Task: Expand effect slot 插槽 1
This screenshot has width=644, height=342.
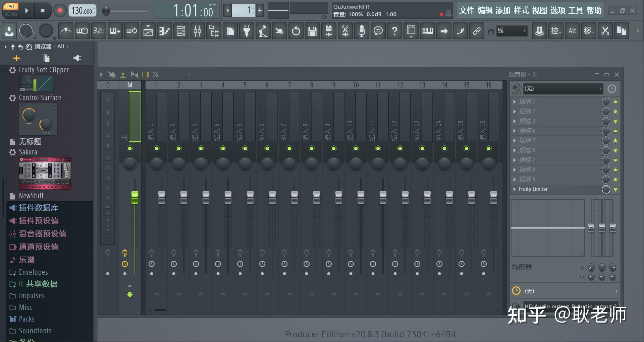Action: click(515, 101)
